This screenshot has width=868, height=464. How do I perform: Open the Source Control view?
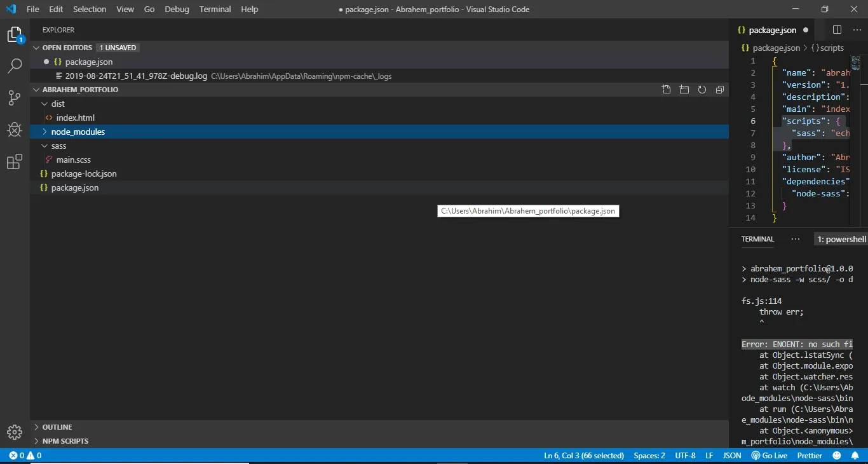point(15,98)
